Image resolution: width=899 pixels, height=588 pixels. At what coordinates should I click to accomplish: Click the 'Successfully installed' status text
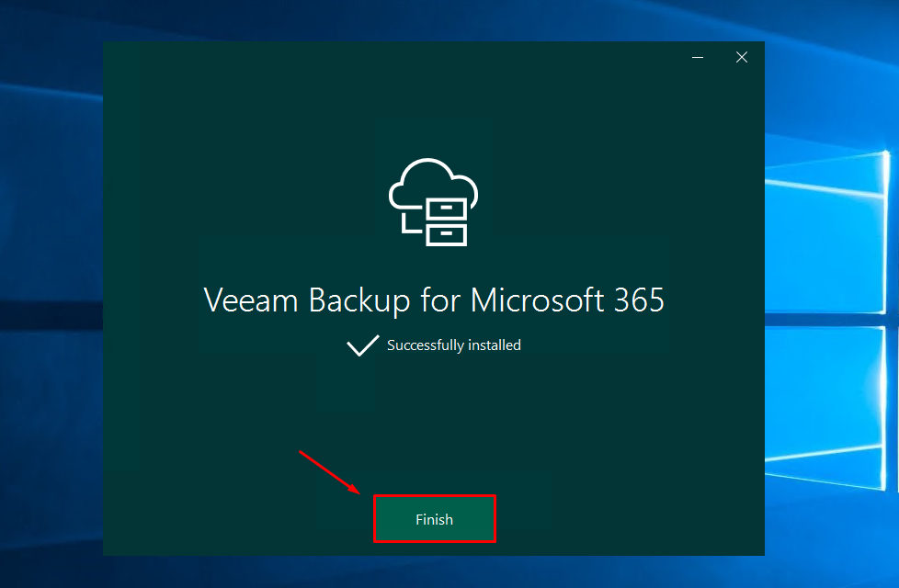tap(453, 345)
